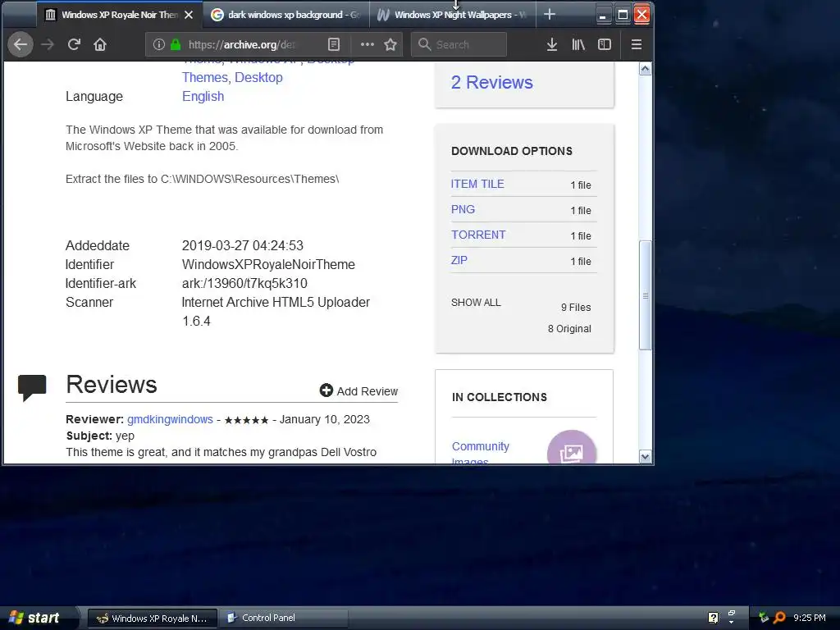This screenshot has height=630, width=840.
Task: Click the Add Review plus icon
Action: coord(326,390)
